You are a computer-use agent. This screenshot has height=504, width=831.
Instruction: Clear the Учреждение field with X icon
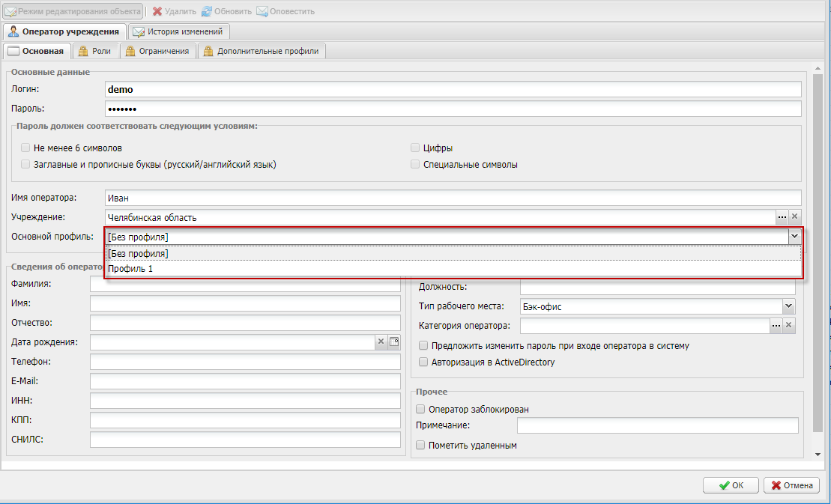795,217
